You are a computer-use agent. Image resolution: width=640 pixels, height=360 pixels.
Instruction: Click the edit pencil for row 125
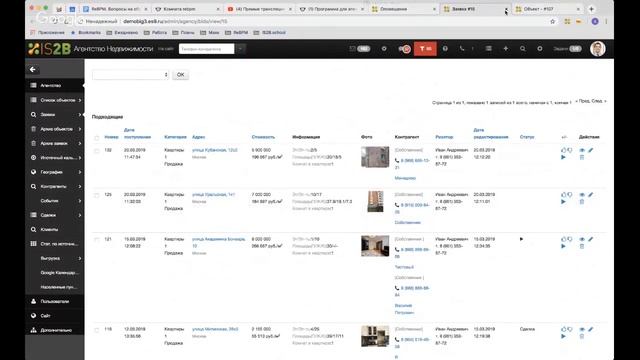pyautogui.click(x=590, y=195)
